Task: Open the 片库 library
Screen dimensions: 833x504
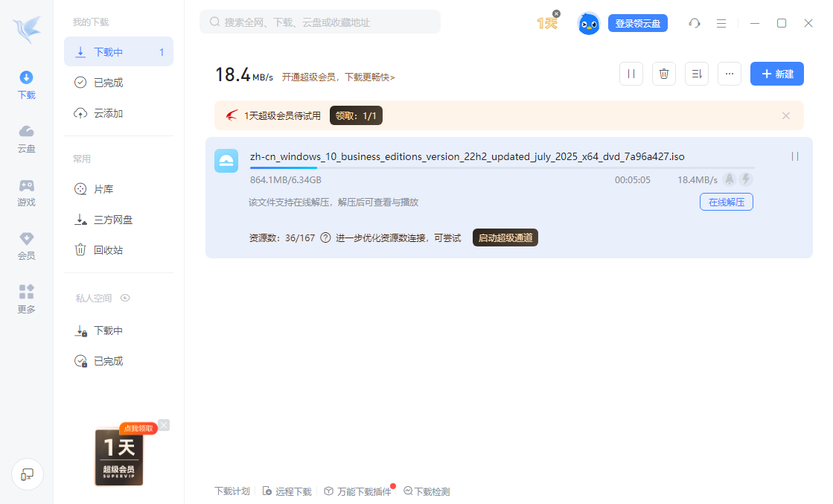Action: [118, 189]
